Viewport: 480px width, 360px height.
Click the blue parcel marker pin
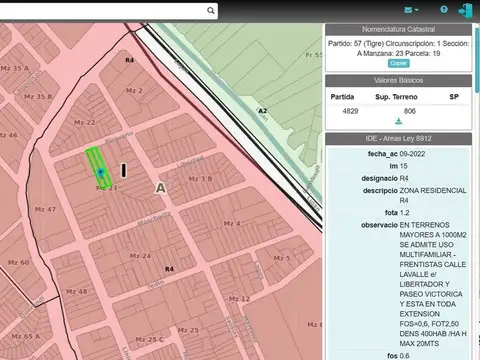[x=101, y=173]
